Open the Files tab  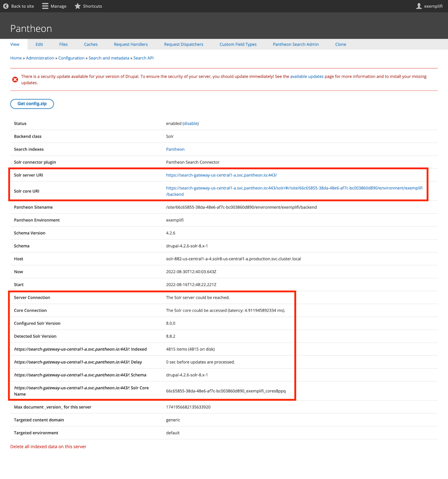(x=63, y=44)
